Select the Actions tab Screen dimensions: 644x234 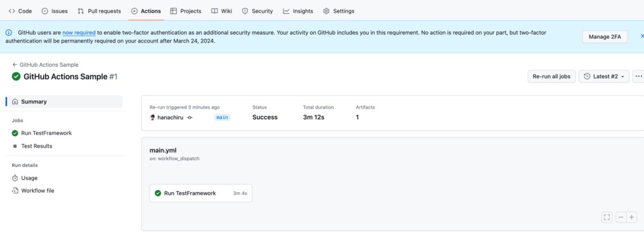click(x=146, y=11)
